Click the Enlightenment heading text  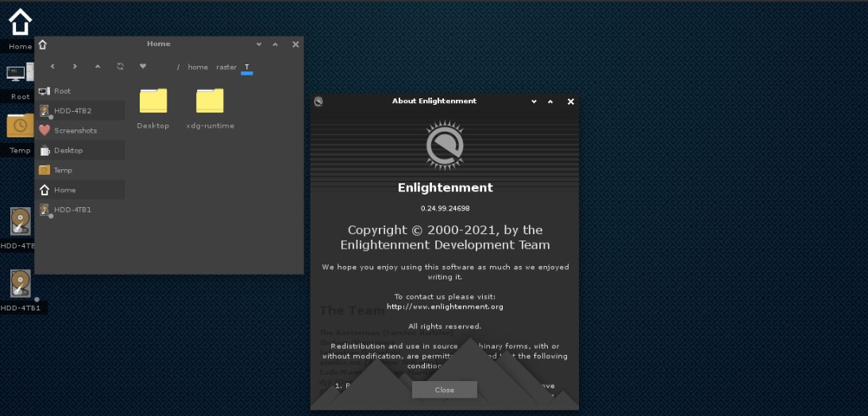(x=445, y=187)
